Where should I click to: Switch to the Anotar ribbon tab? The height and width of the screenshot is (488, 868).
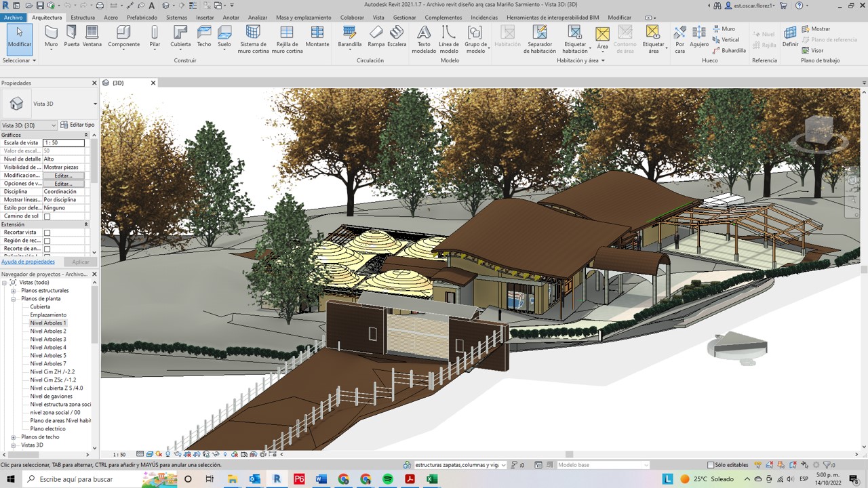[231, 18]
